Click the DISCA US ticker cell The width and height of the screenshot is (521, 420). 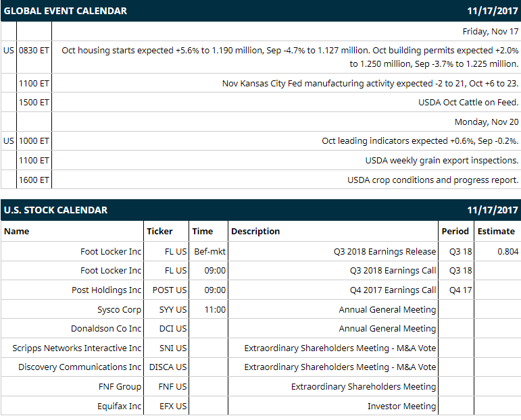168,367
